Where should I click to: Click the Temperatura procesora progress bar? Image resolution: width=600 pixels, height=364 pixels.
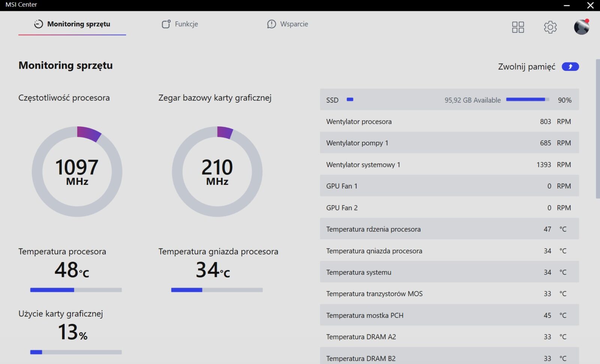click(76, 290)
